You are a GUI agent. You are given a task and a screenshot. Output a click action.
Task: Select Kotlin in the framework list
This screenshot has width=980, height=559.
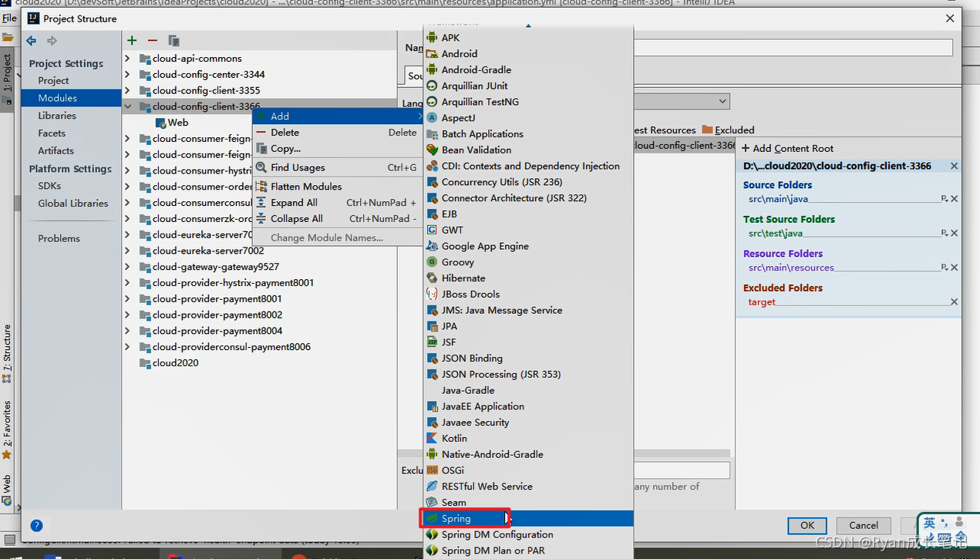point(528,439)
